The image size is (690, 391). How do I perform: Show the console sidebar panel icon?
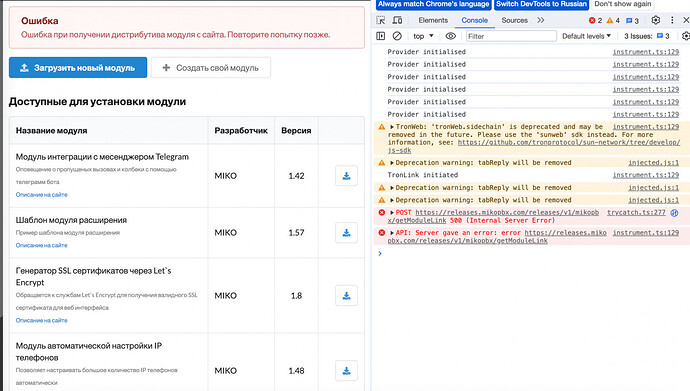pyautogui.click(x=381, y=36)
